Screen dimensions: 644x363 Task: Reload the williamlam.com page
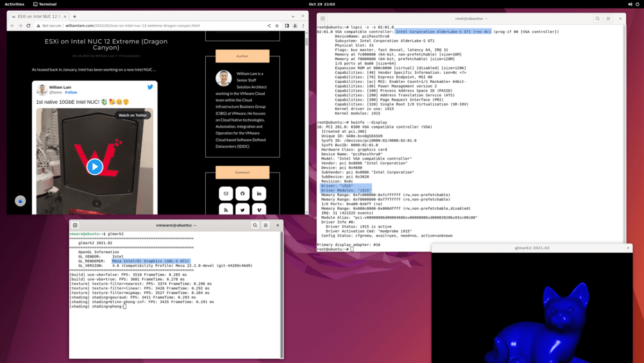coord(28,25)
